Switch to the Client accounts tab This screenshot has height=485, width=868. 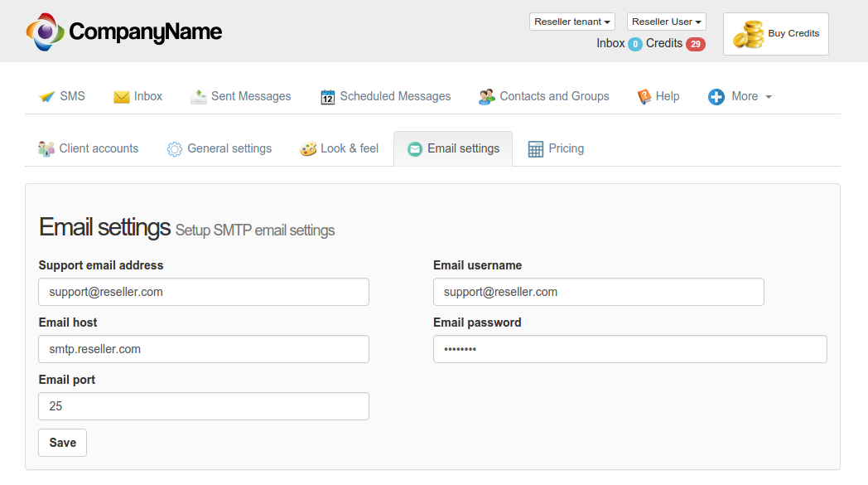coord(89,149)
